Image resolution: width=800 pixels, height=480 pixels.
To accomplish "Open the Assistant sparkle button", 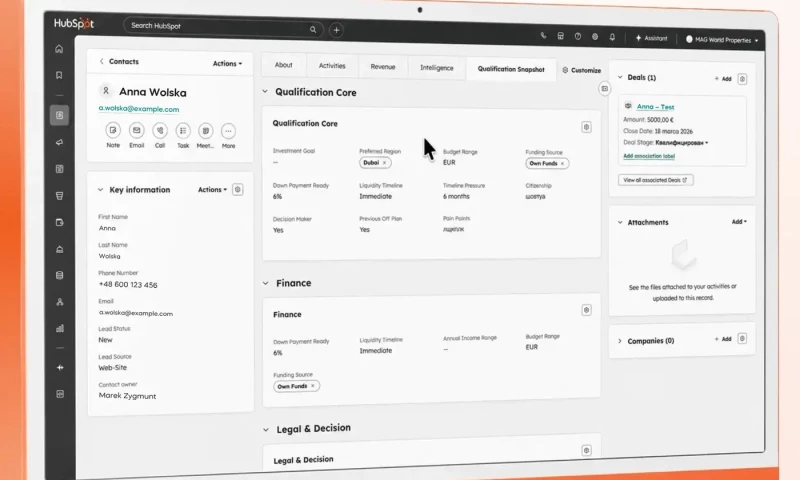I will click(651, 38).
